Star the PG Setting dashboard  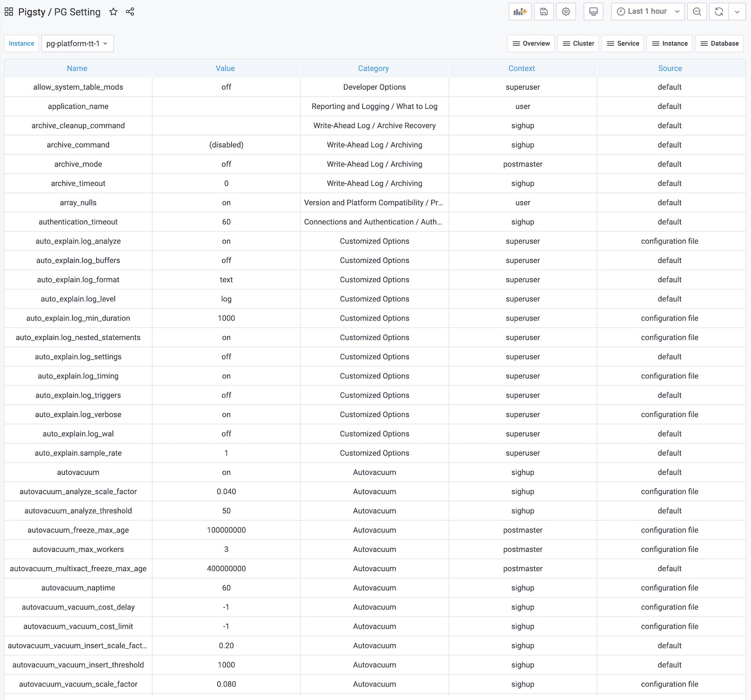click(113, 12)
